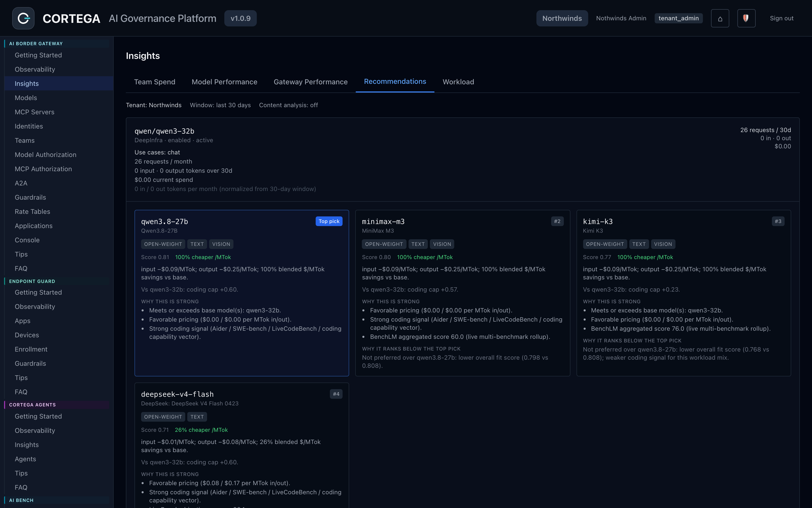The height and width of the screenshot is (508, 812).
Task: Click "Window: last 30 days" filter text
Action: tap(220, 105)
